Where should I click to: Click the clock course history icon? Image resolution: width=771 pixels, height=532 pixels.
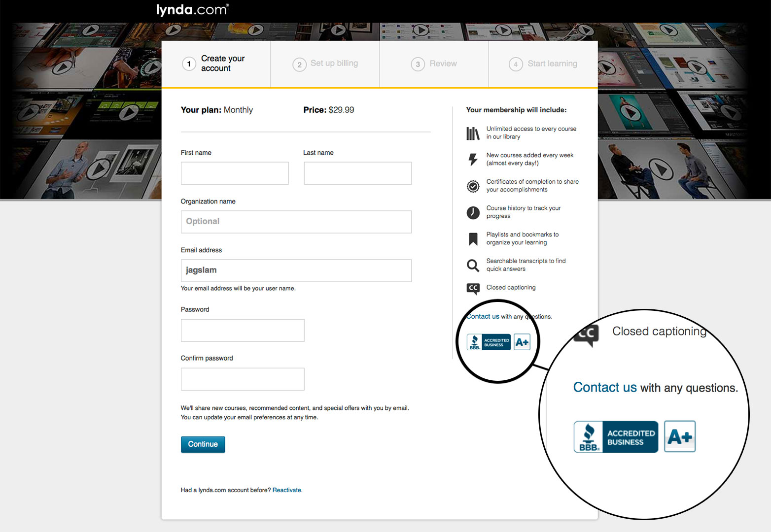473,212
